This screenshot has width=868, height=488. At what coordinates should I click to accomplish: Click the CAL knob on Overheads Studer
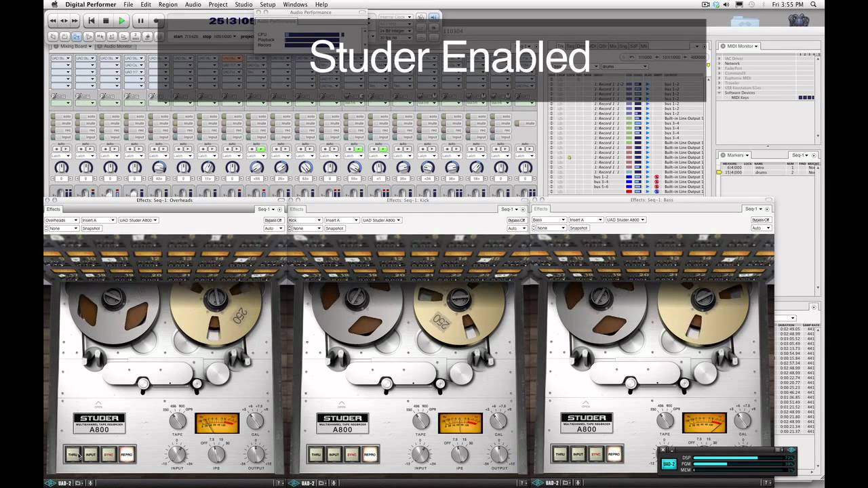click(256, 421)
